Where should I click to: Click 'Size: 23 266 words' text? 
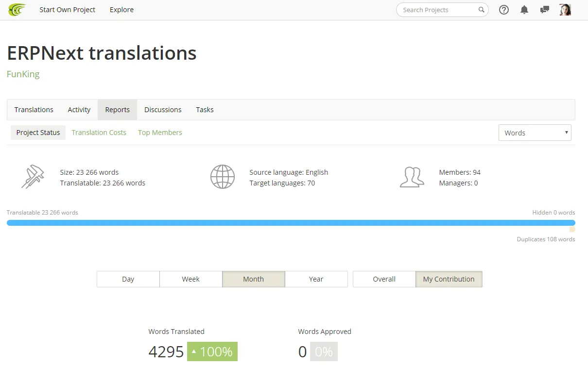point(89,172)
